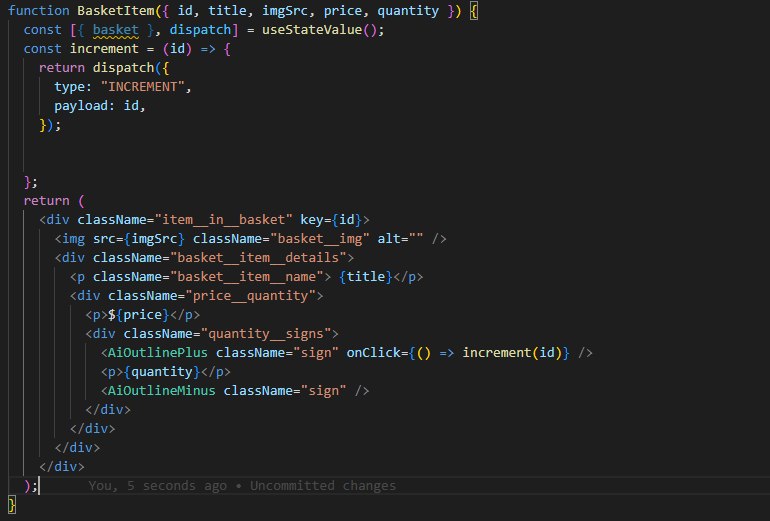The width and height of the screenshot is (770, 521).
Task: Click the AiOutlineMinus component tag
Action: [x=162, y=391]
